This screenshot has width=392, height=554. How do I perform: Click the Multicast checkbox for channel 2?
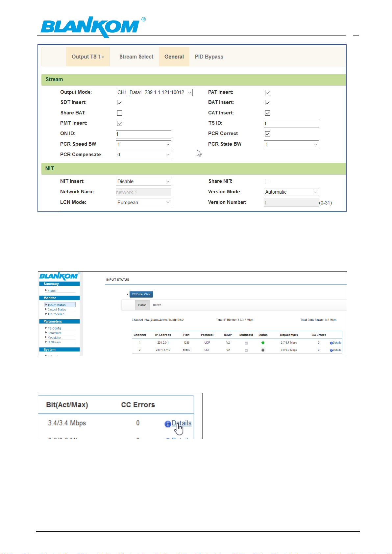[246, 350]
